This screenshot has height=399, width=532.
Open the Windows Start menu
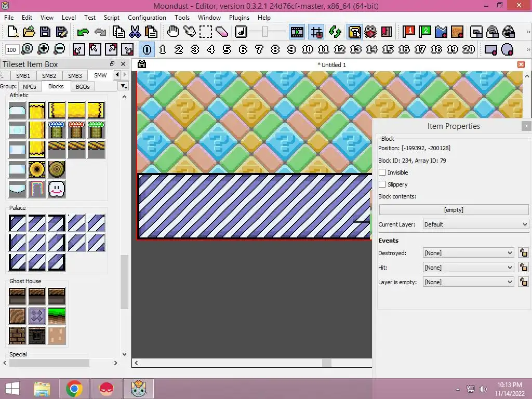12,389
